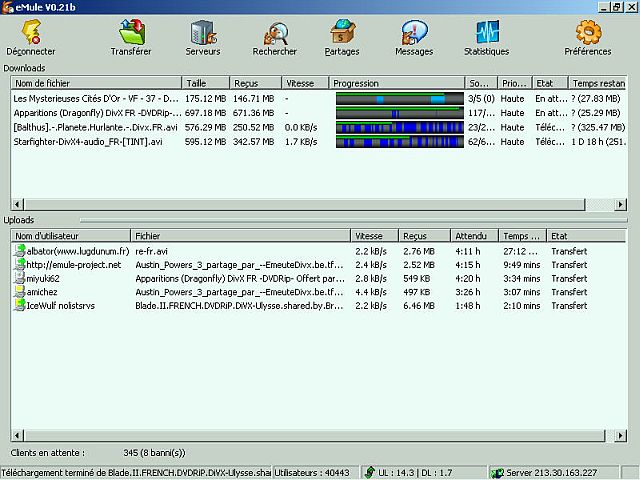Viewport: 640px width, 480px height.
Task: Sort uploads by Nom d'utilisateur column
Action: 70,236
